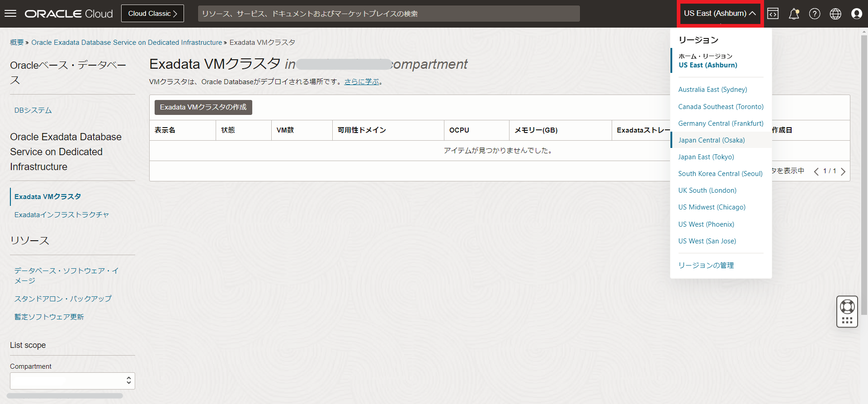Open Exadataインフラストラクチャ in sidebar
This screenshot has width=868, height=404.
pos(61,215)
